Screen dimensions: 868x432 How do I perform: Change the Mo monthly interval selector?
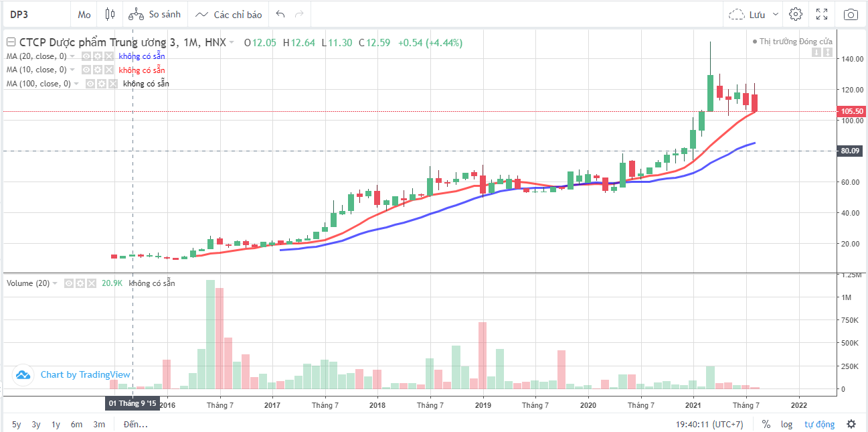coord(84,14)
